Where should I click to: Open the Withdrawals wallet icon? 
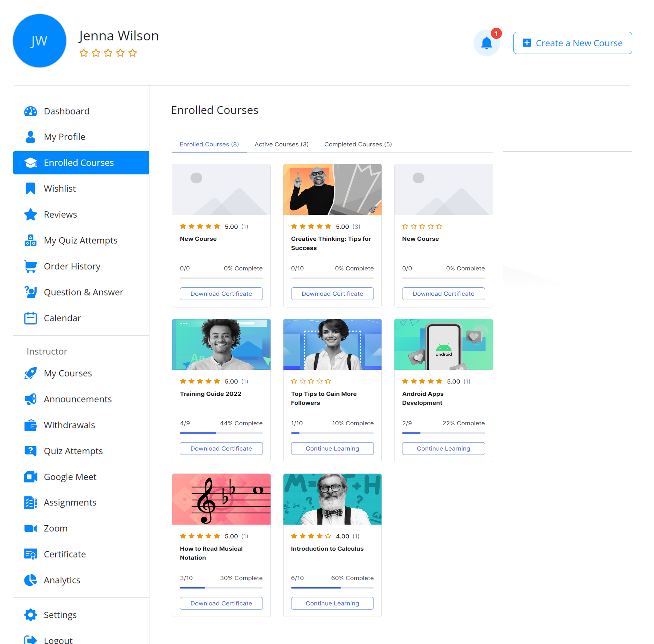click(30, 425)
